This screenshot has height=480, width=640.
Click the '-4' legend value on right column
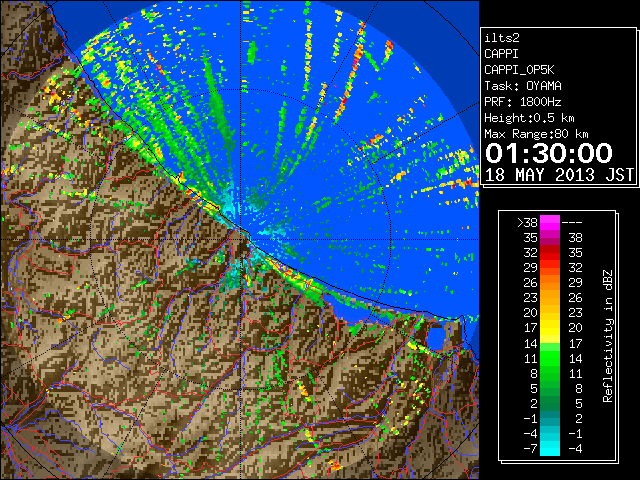pos(575,449)
